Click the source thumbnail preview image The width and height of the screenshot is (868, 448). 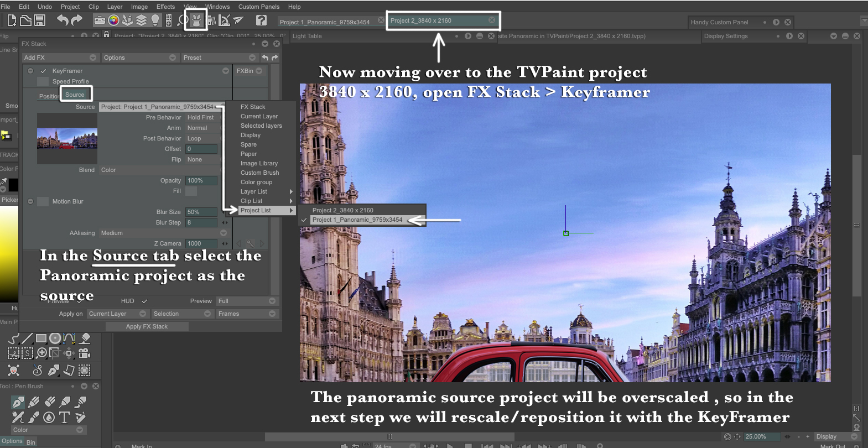point(67,139)
